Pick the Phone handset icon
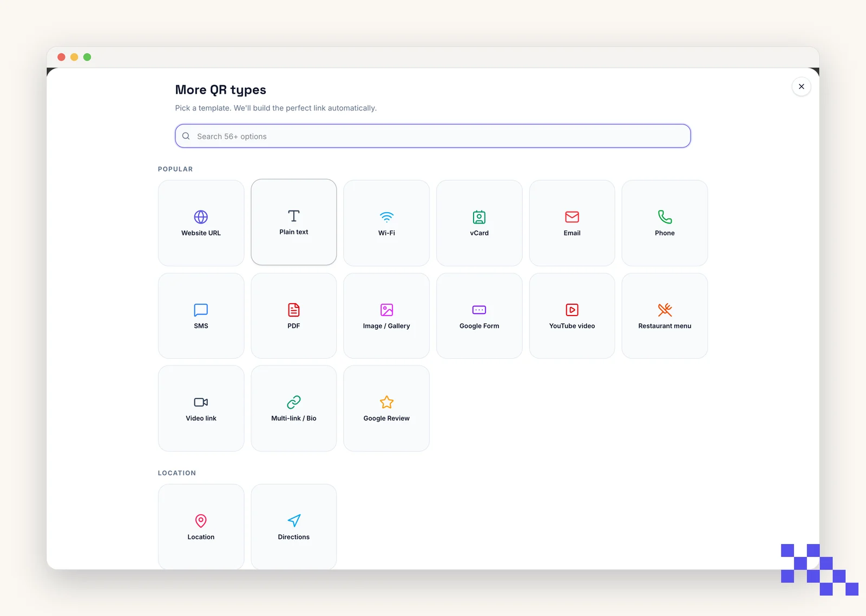866x616 pixels. (665, 217)
